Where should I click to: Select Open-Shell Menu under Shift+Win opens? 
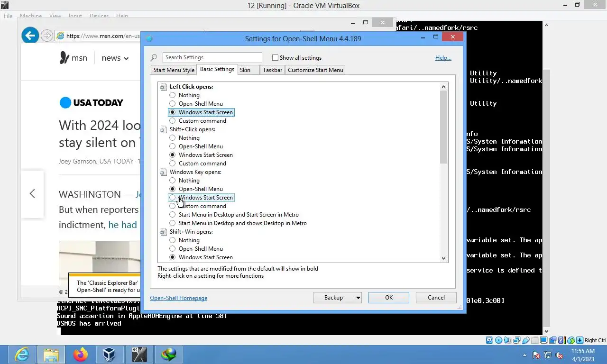pyautogui.click(x=173, y=249)
